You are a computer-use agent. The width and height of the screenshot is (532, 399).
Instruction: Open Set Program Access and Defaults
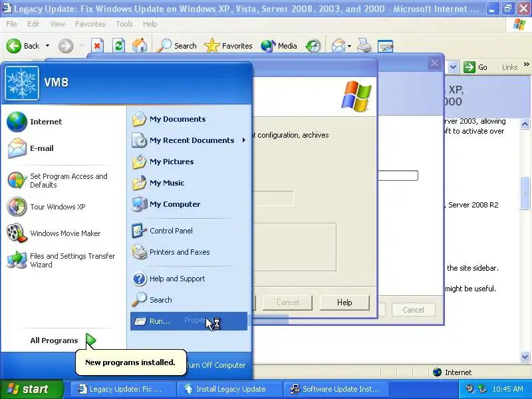pos(64,180)
